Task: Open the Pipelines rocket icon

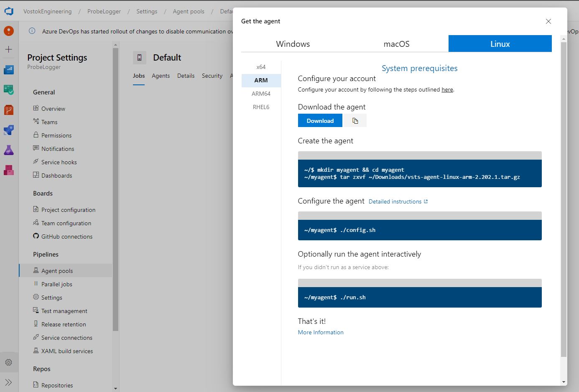Action: click(x=9, y=130)
